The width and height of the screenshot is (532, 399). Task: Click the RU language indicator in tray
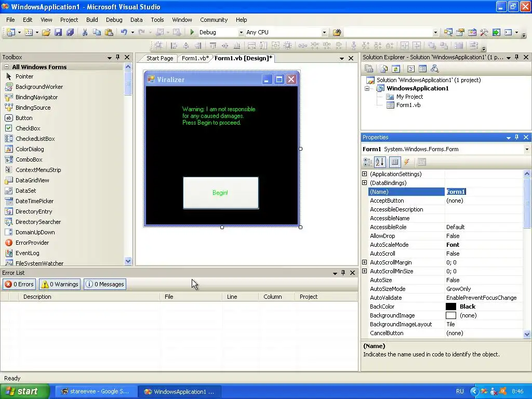click(460, 392)
